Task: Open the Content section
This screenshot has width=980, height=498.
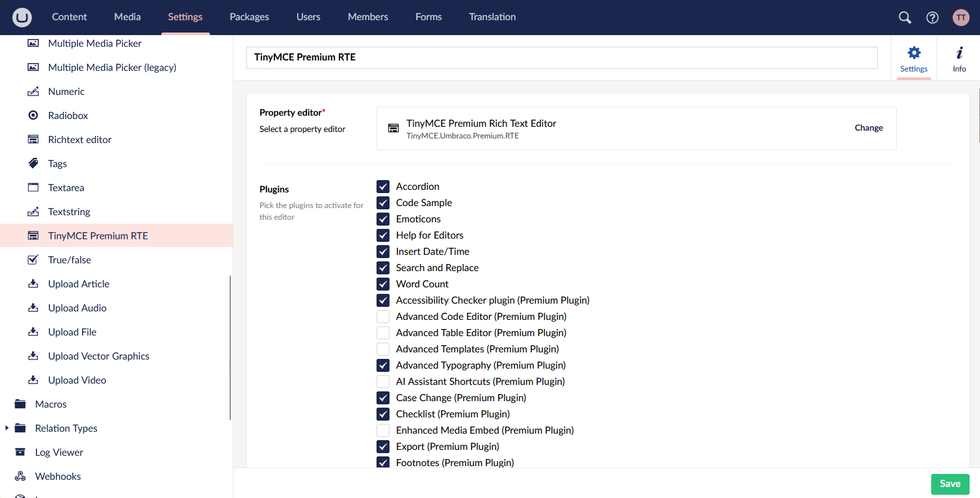Action: coord(70,17)
